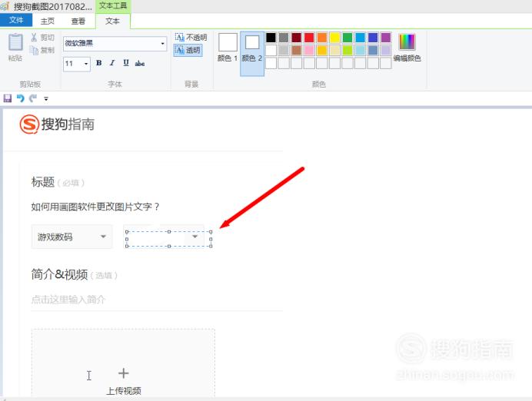Pick the white swatch in second row
532x401 pixels.
tap(271, 50)
